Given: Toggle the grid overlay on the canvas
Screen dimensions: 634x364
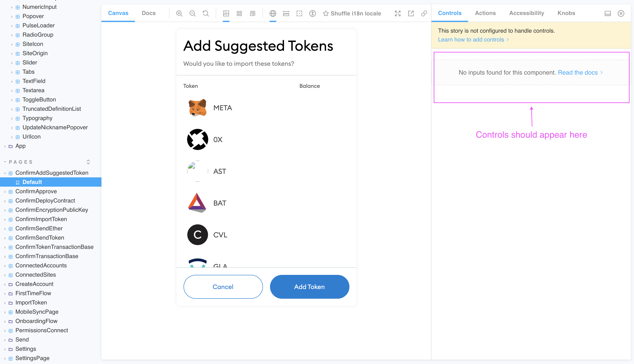Looking at the screenshot, I should point(239,13).
